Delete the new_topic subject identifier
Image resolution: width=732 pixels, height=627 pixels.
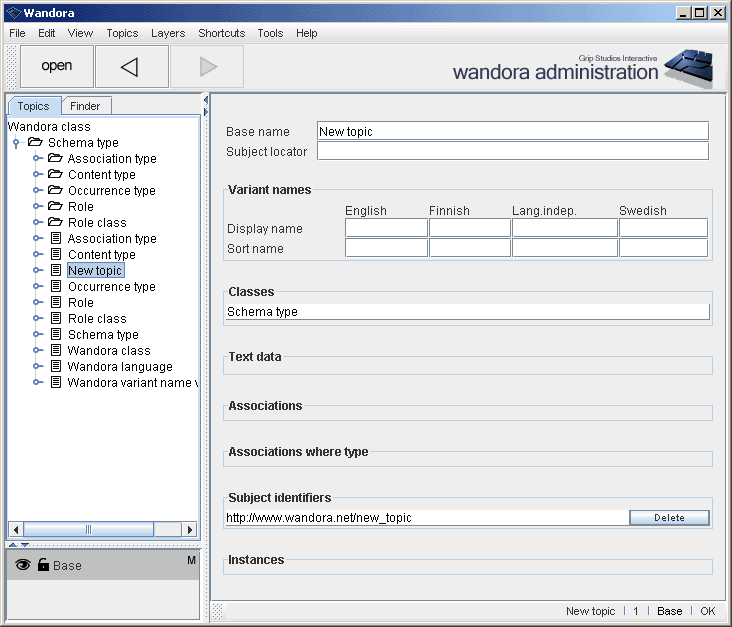[x=669, y=518]
